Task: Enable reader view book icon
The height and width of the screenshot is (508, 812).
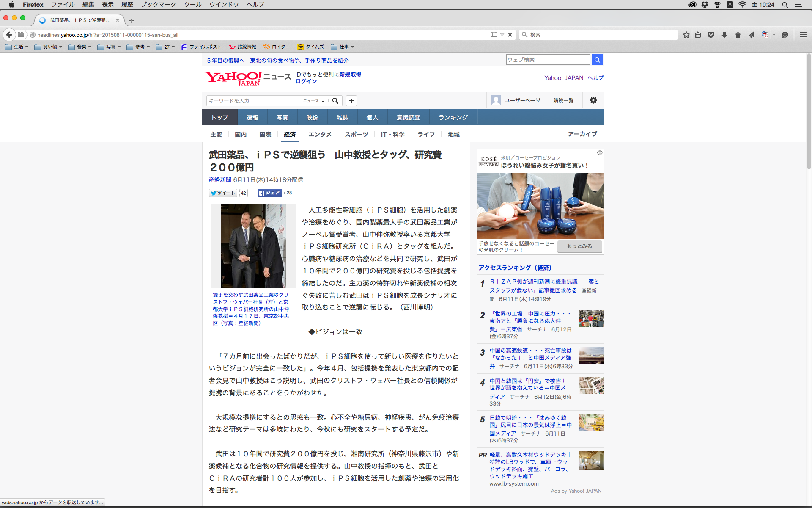Action: [494, 35]
